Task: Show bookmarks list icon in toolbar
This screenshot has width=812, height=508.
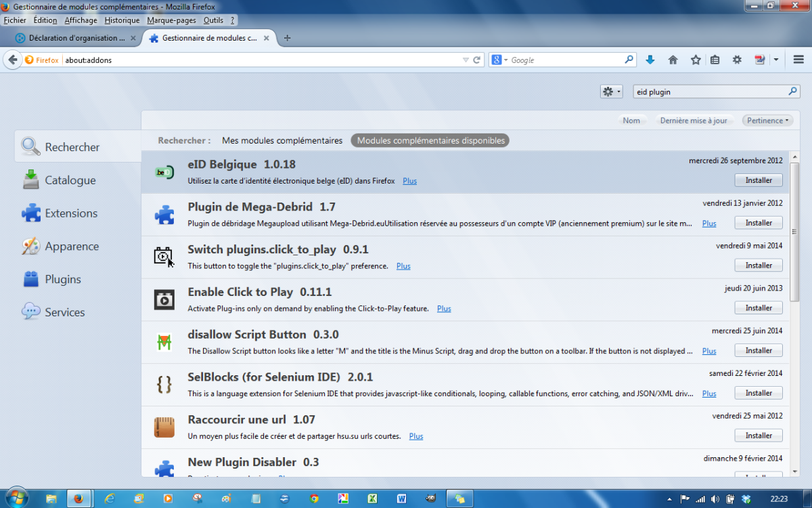Action: tap(715, 60)
